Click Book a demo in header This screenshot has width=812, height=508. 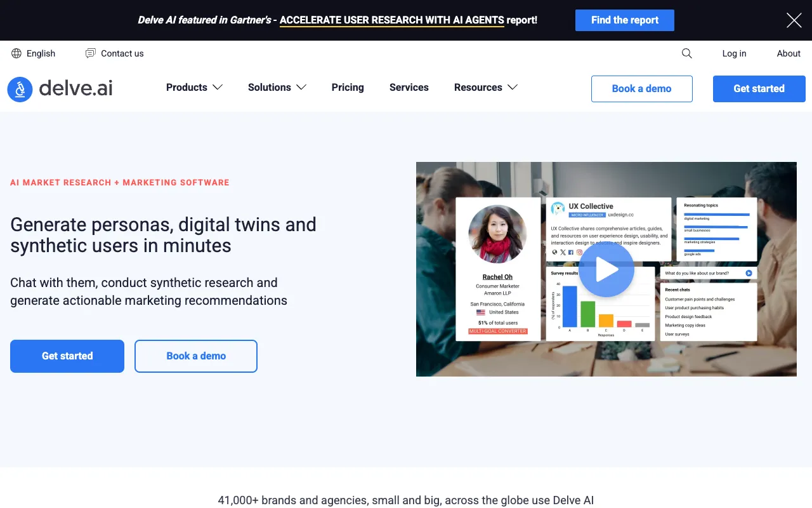coord(641,89)
